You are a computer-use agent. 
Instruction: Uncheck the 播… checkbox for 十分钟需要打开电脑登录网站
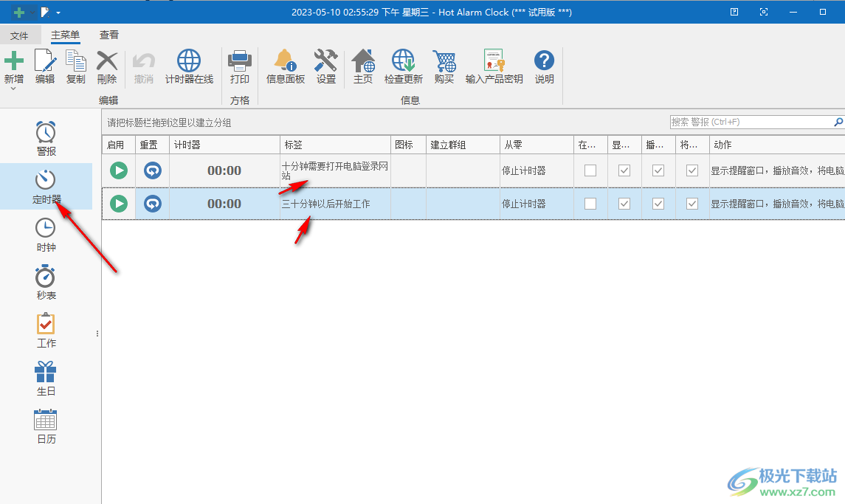tap(658, 171)
